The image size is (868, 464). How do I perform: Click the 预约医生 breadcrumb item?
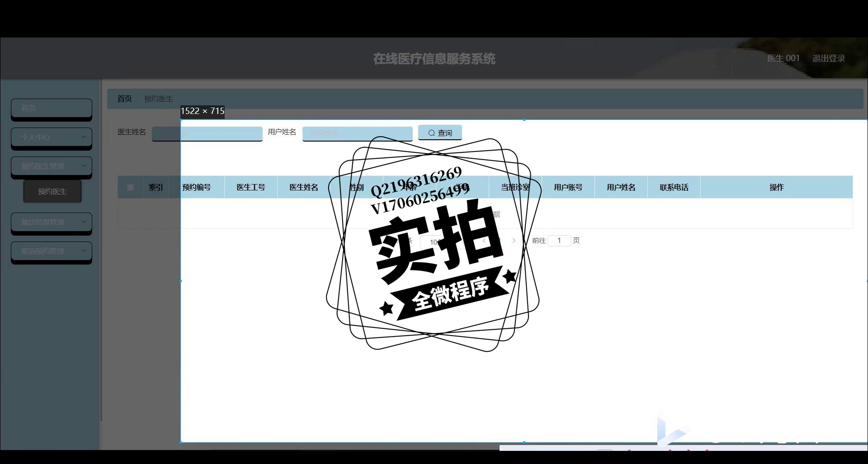pyautogui.click(x=158, y=99)
